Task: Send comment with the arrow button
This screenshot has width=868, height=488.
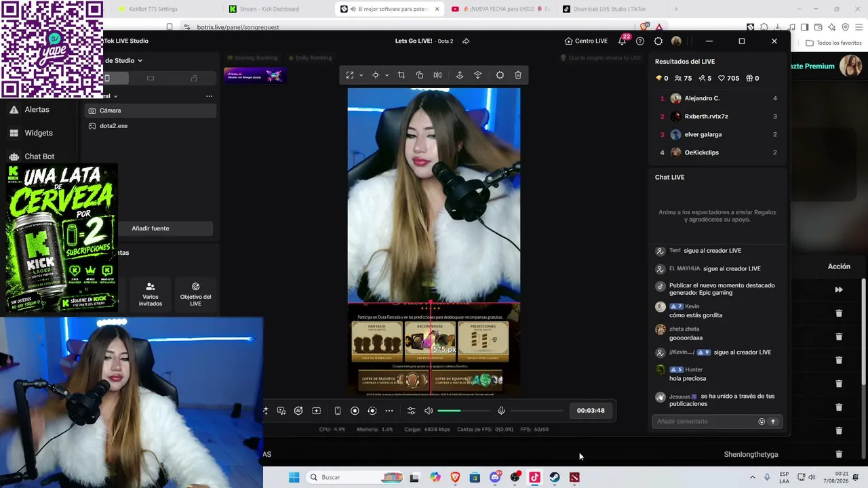Action: point(772,422)
